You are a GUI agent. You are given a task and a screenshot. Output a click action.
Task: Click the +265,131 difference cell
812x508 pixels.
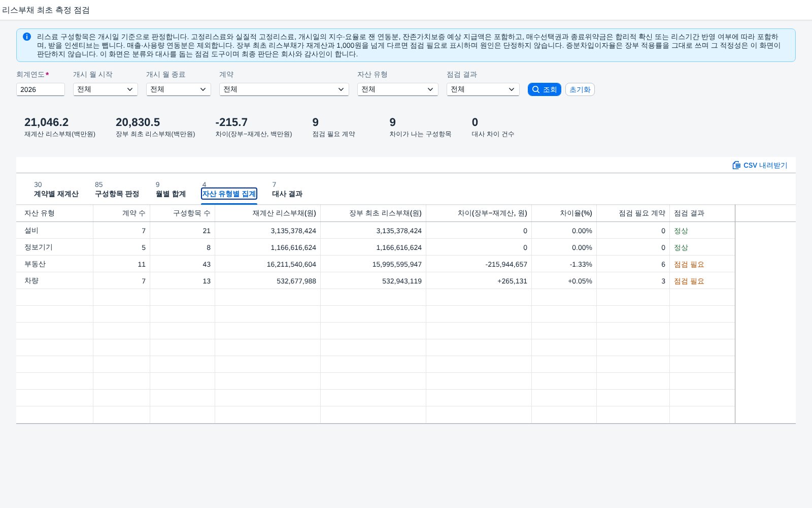(479, 281)
